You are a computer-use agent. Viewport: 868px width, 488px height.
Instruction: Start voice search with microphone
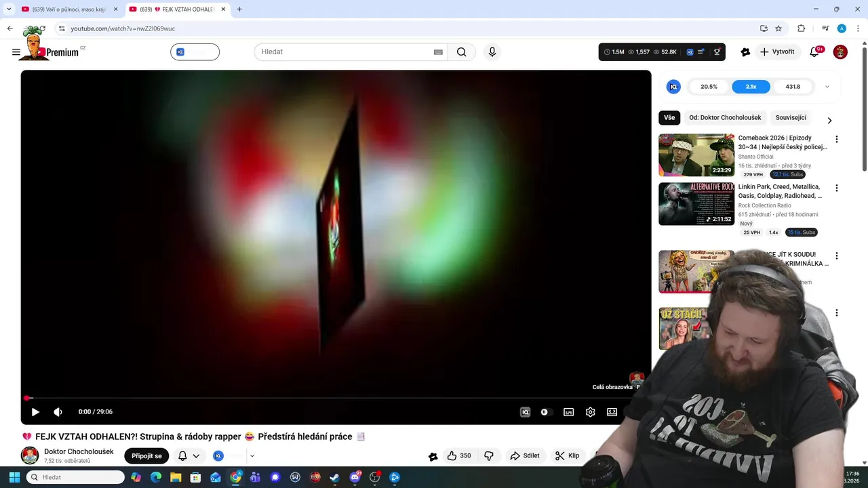pyautogui.click(x=492, y=52)
